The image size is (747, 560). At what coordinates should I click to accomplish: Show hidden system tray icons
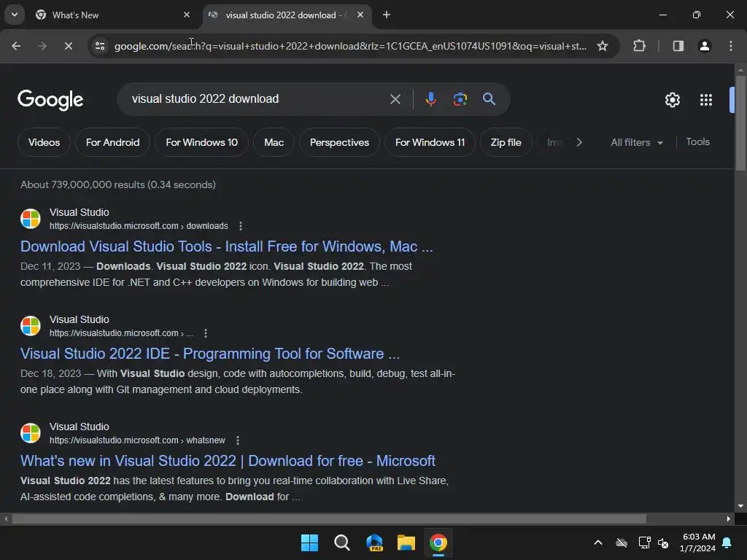tap(598, 542)
